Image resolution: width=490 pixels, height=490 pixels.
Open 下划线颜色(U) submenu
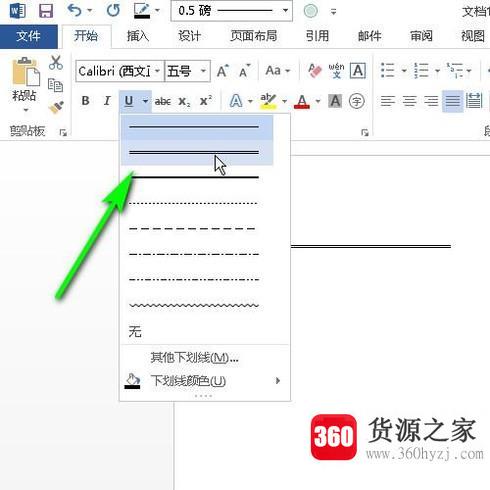tap(205, 381)
